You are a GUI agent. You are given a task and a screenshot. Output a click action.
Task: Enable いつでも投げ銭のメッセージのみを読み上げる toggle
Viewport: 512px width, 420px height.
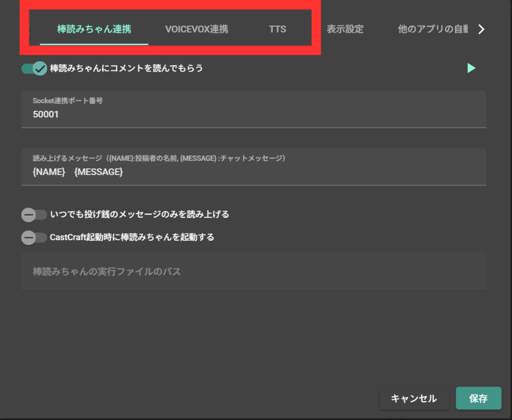[34, 215]
